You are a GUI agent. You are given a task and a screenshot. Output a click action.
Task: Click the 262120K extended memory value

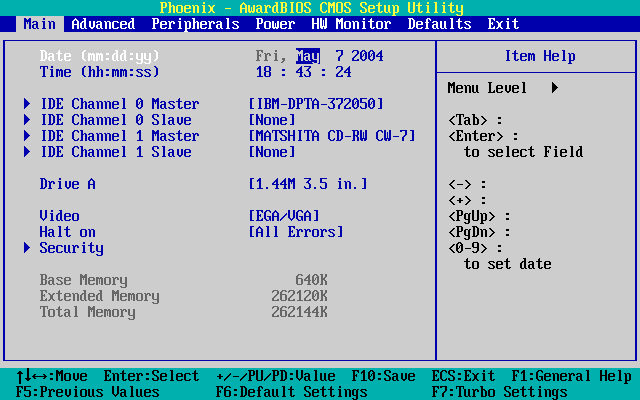[x=300, y=296]
